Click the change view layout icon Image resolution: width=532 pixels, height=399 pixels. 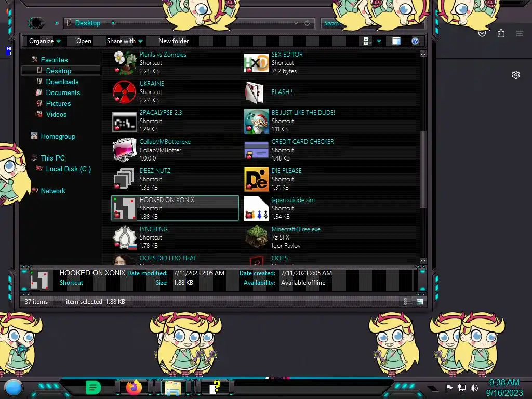click(x=367, y=41)
